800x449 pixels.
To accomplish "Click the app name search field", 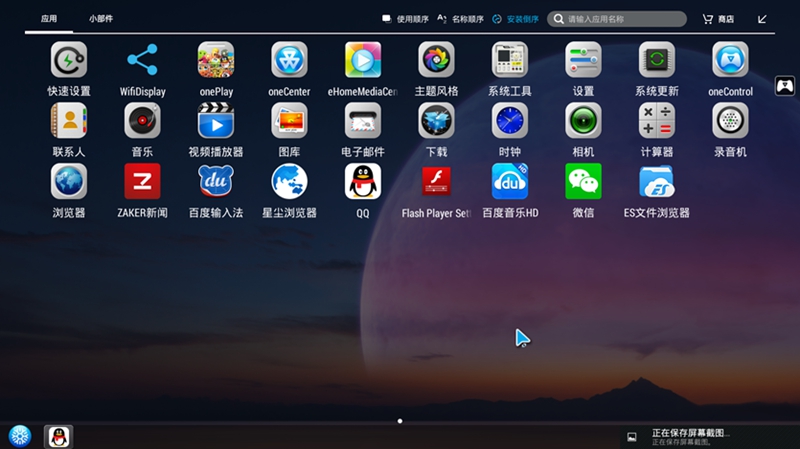I will click(x=617, y=19).
